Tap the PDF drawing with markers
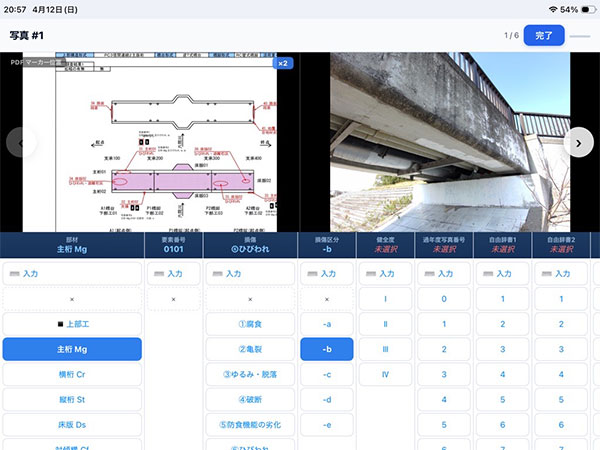The height and width of the screenshot is (450, 600). click(x=150, y=143)
